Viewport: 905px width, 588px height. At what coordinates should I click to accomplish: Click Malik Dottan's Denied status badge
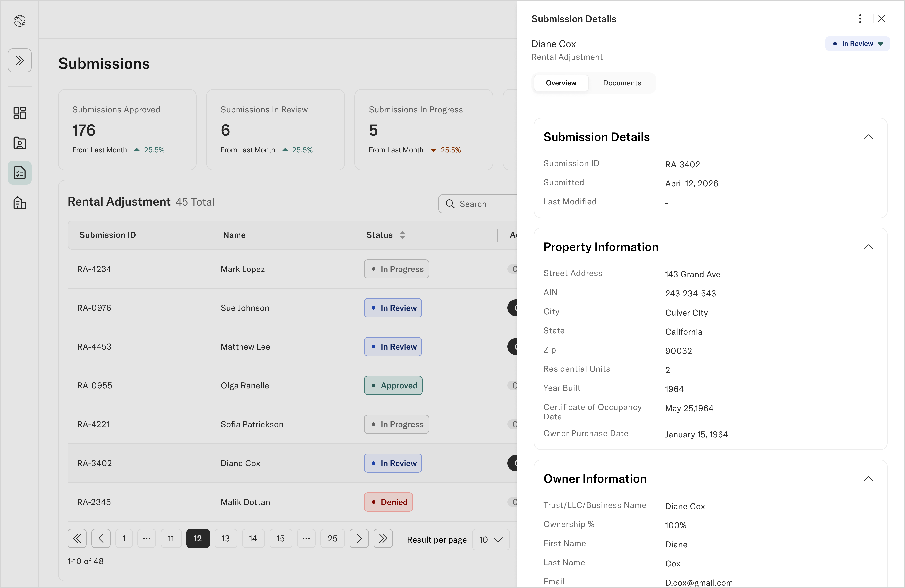coord(388,502)
